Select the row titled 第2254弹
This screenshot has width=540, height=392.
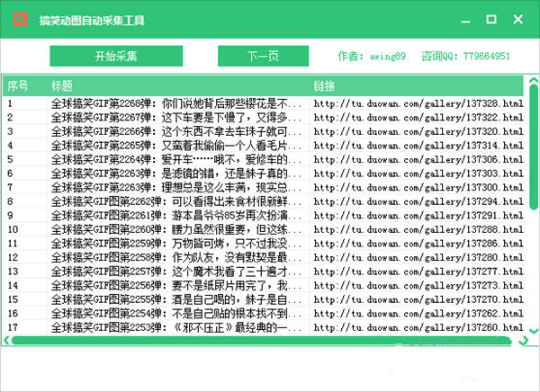coord(264,314)
